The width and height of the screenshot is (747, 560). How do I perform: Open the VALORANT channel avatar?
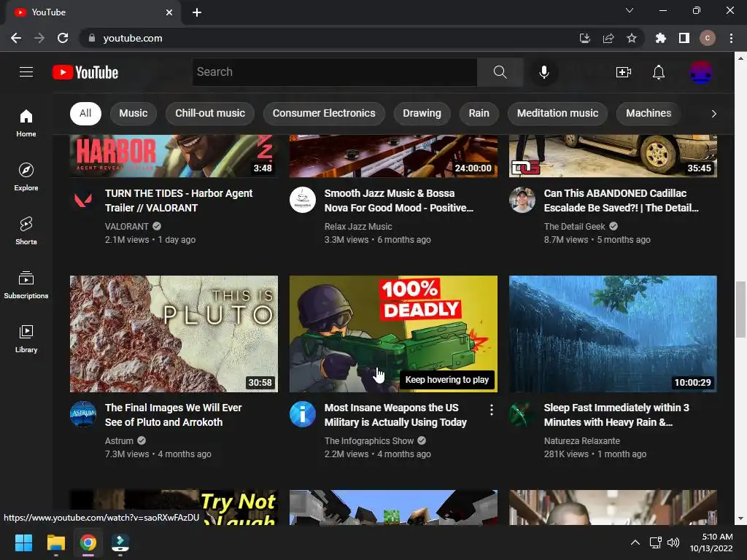[x=83, y=200]
